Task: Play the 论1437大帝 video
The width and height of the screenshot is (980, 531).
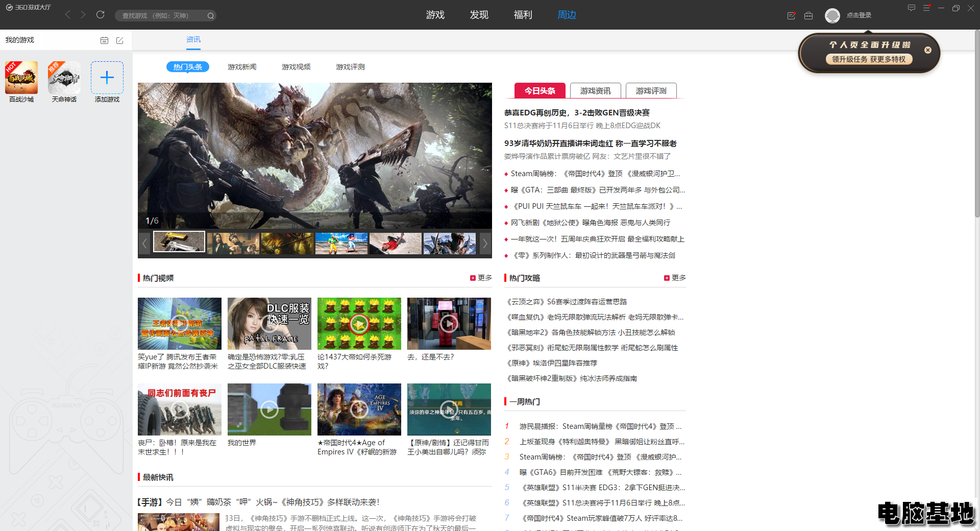Action: click(x=359, y=324)
